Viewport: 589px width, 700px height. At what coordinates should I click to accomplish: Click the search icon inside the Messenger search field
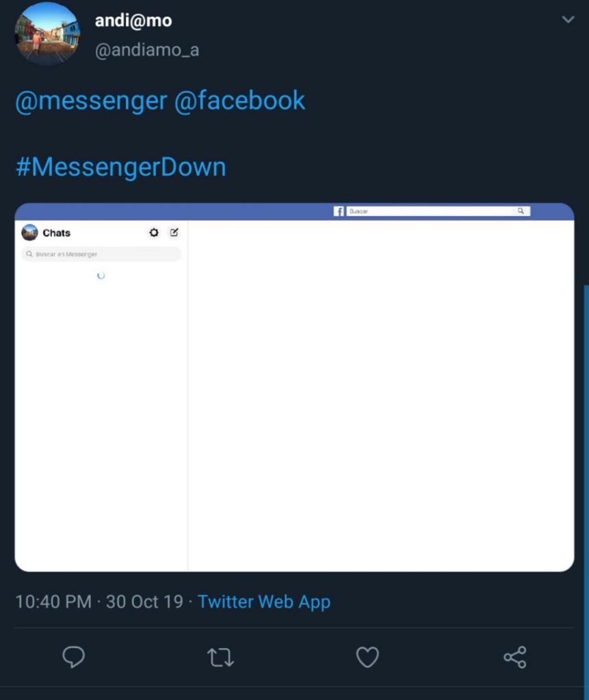point(28,254)
